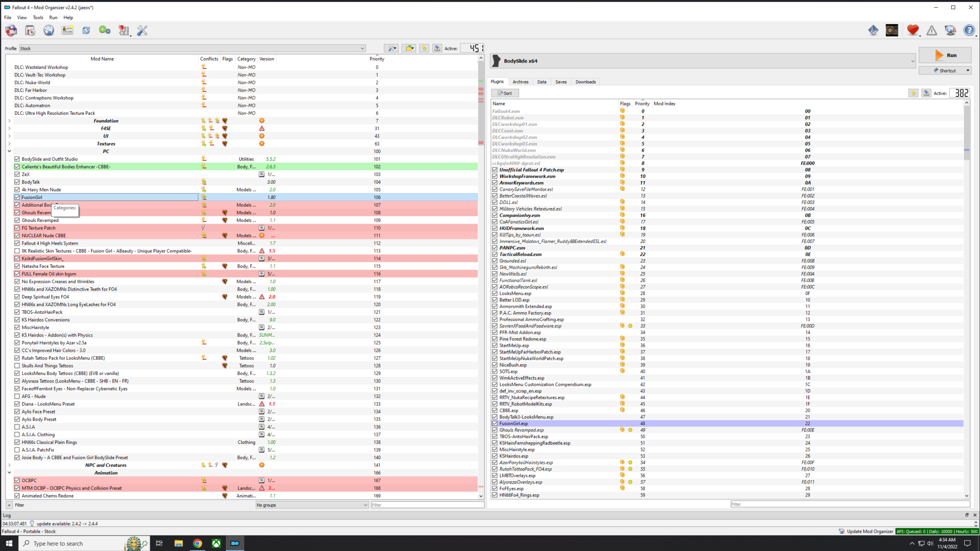
Task: Uncheck the CBBE.esp plugin checkbox
Action: pos(495,411)
